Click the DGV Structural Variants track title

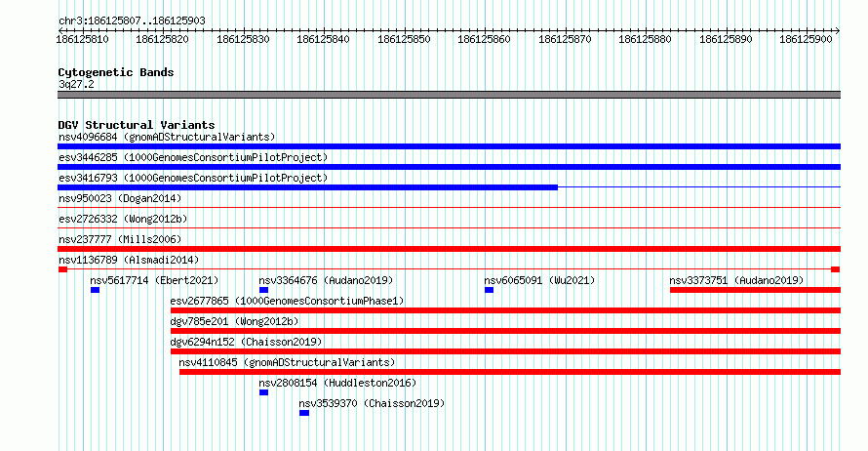(x=137, y=125)
